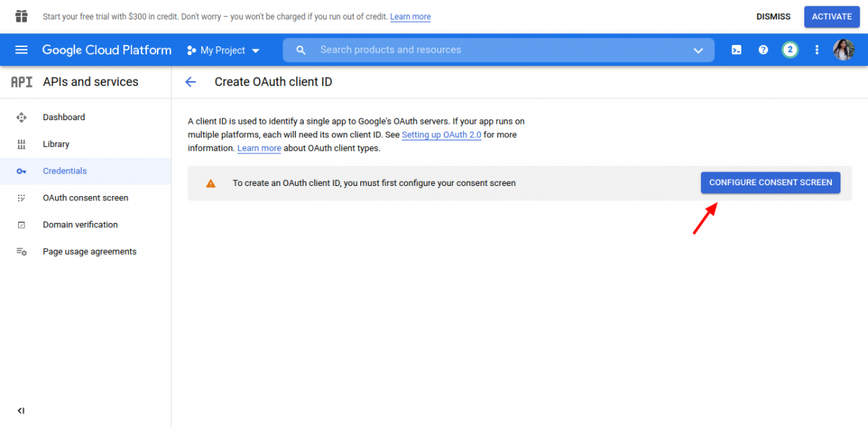Open Domain verification from the sidebar

[80, 224]
